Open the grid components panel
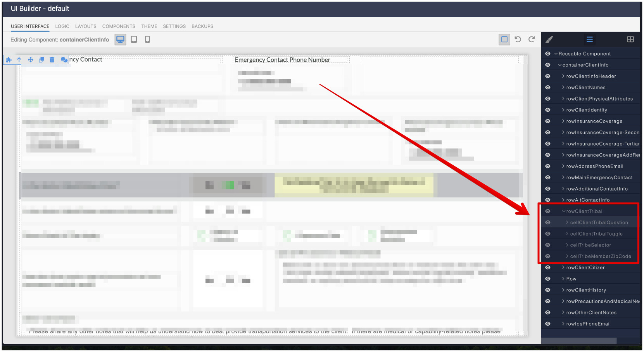The height and width of the screenshot is (352, 644). (630, 39)
